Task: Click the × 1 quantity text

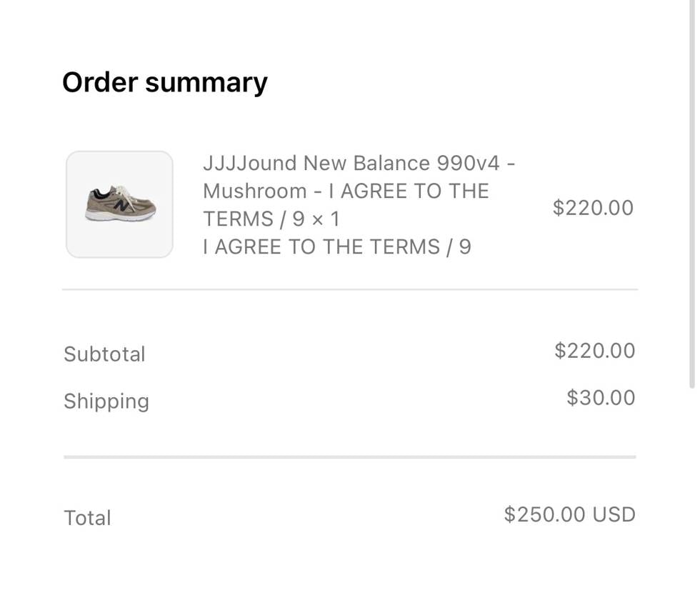Action: click(325, 219)
